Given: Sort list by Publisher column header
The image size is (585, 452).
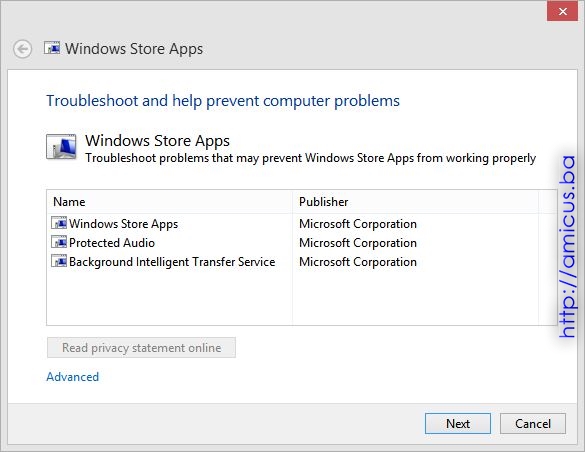Looking at the screenshot, I should (415, 202).
